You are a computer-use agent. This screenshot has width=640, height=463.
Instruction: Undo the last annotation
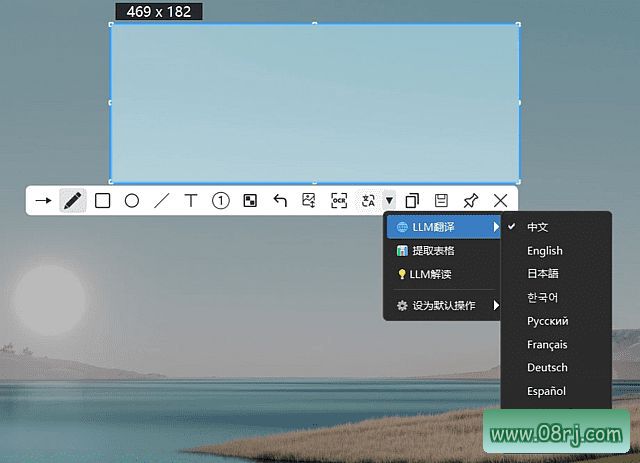(x=280, y=200)
